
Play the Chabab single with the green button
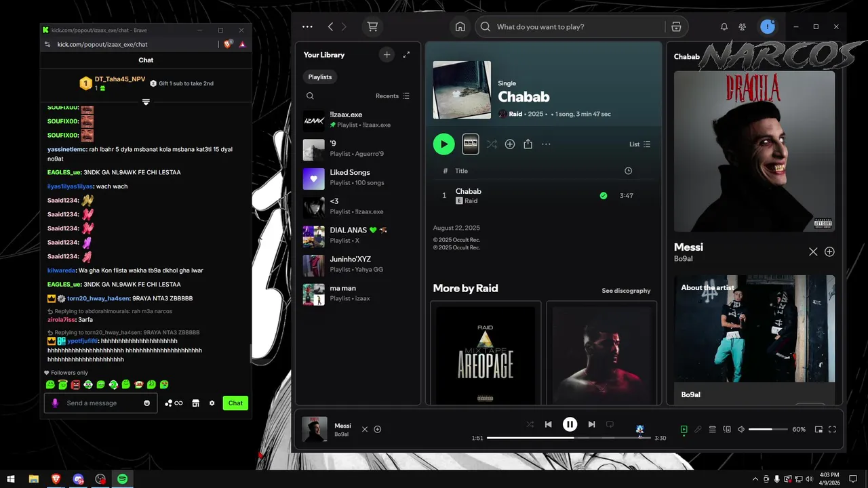(443, 144)
